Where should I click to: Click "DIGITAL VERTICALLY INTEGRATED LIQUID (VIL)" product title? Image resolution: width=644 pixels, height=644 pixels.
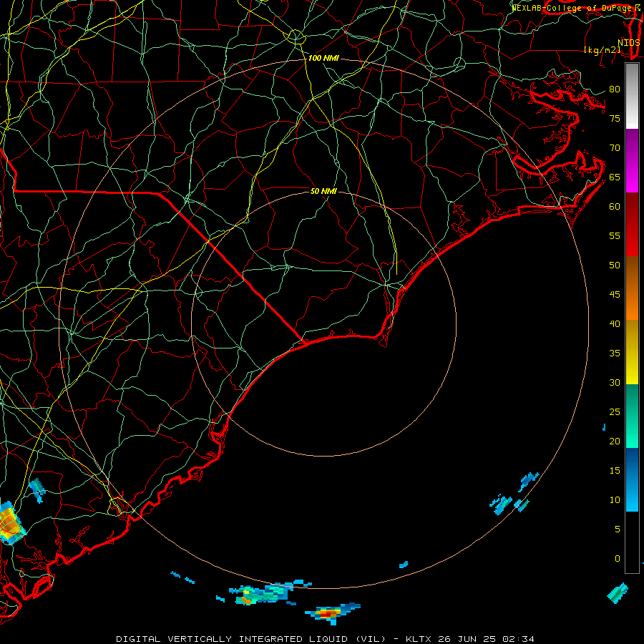tap(251, 639)
